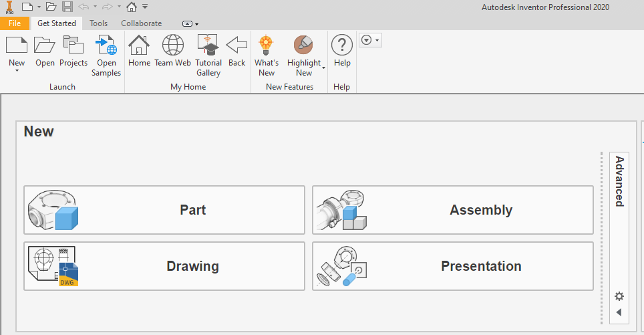Click the New Features panel label
The image size is (644, 335).
pos(289,87)
